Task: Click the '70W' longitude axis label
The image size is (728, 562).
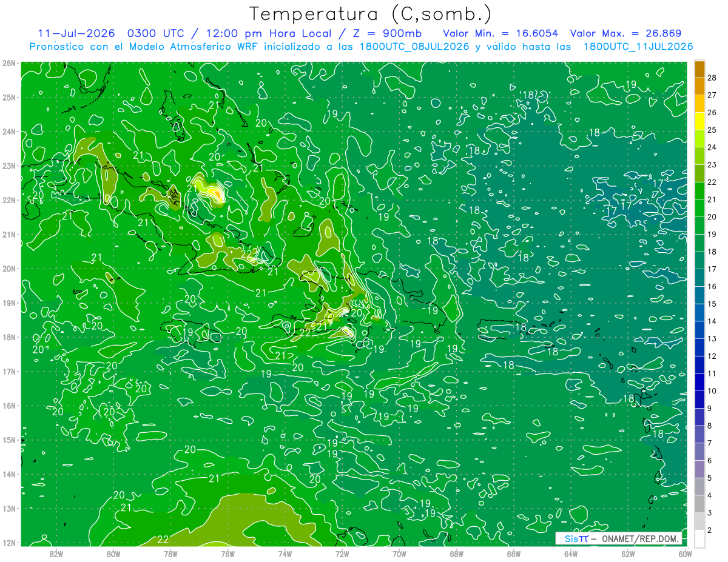Action: point(399,554)
